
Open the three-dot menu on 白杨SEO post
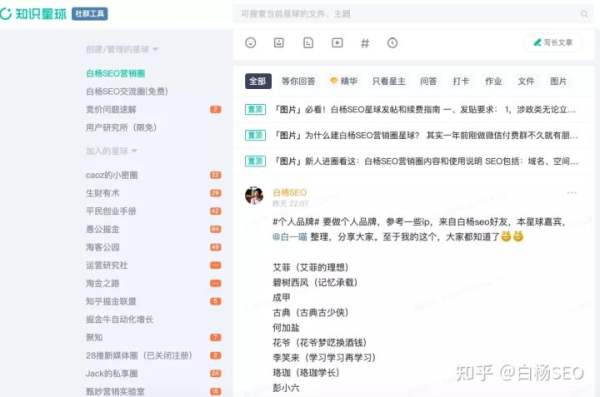point(572,193)
